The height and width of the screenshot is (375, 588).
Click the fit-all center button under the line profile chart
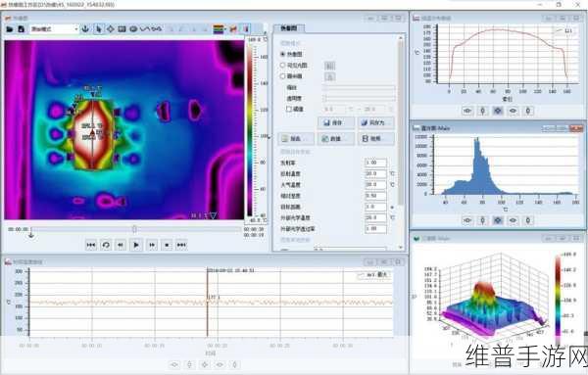(498, 111)
